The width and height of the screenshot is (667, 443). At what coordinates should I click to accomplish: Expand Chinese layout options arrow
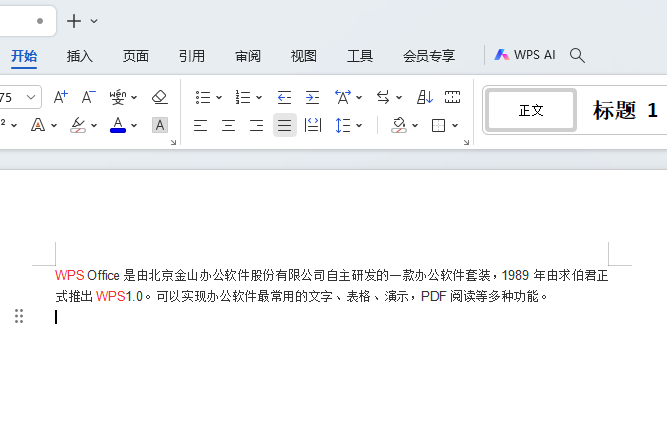pos(359,97)
